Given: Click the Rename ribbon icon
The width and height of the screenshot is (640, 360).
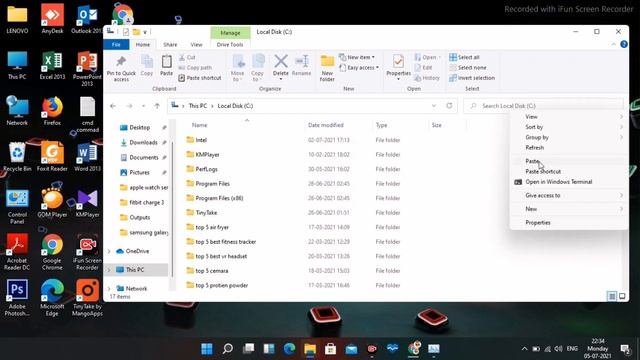Looking at the screenshot, I should (302, 62).
